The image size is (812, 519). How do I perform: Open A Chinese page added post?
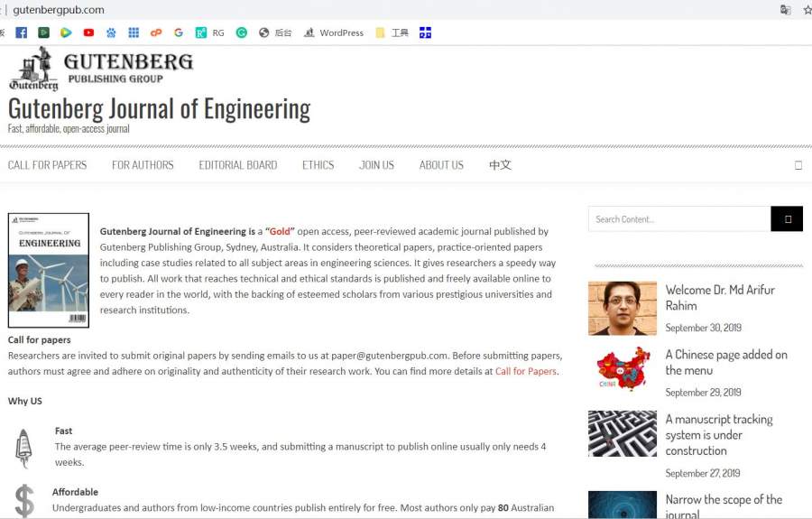[726, 362]
